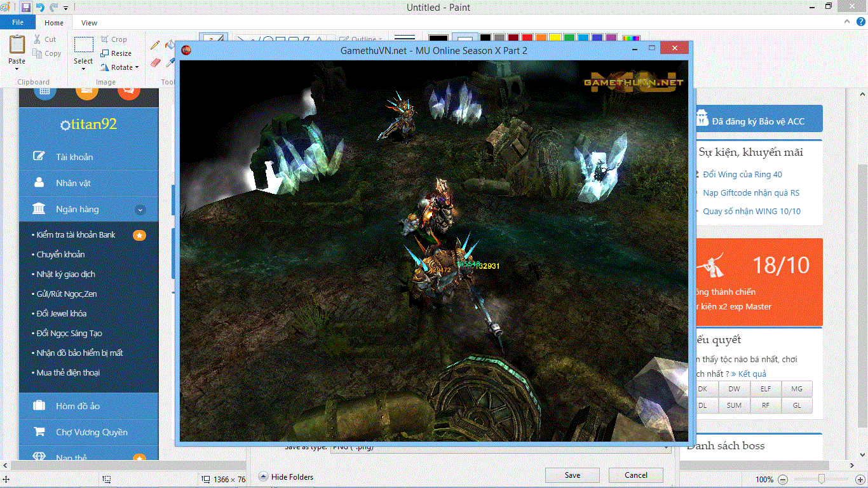Switch to the View ribbon tab
The width and height of the screenshot is (868, 488).
pos(90,23)
